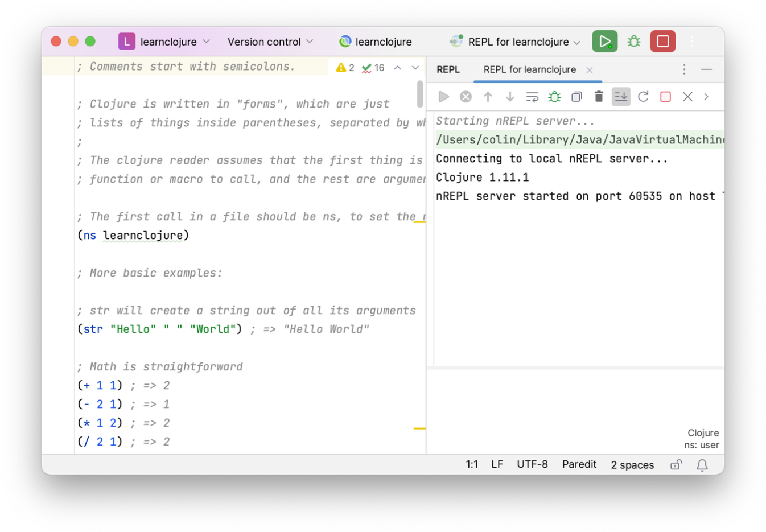The width and height of the screenshot is (766, 532).
Task: Open the more actions menu in the title bar
Action: coord(692,42)
